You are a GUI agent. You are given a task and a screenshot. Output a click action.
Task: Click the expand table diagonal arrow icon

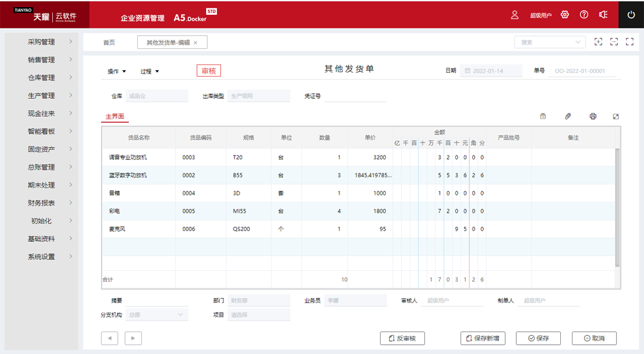616,116
